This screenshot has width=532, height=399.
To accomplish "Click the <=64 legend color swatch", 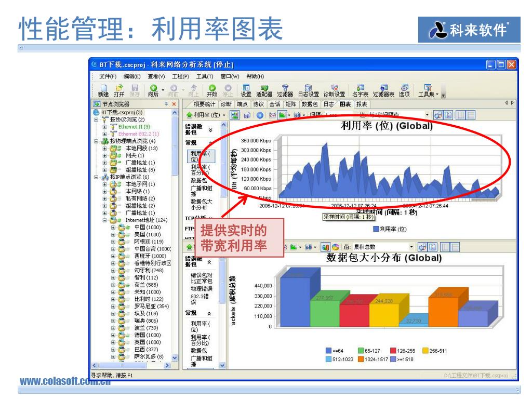I will click(x=328, y=351).
